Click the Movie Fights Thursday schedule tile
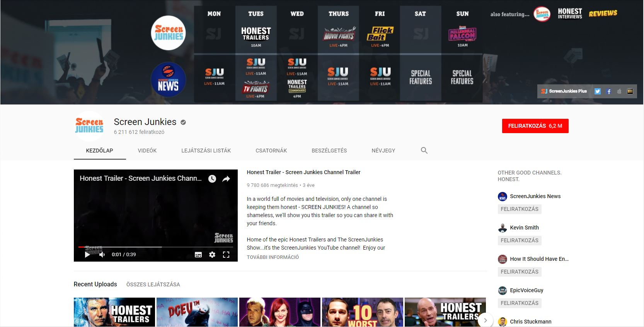This screenshot has height=327, width=644. [x=339, y=36]
